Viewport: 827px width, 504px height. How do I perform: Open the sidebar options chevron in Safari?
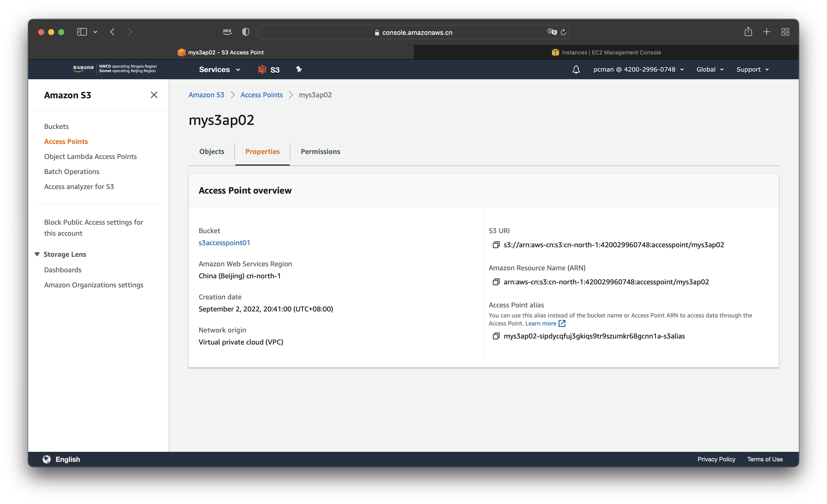95,32
